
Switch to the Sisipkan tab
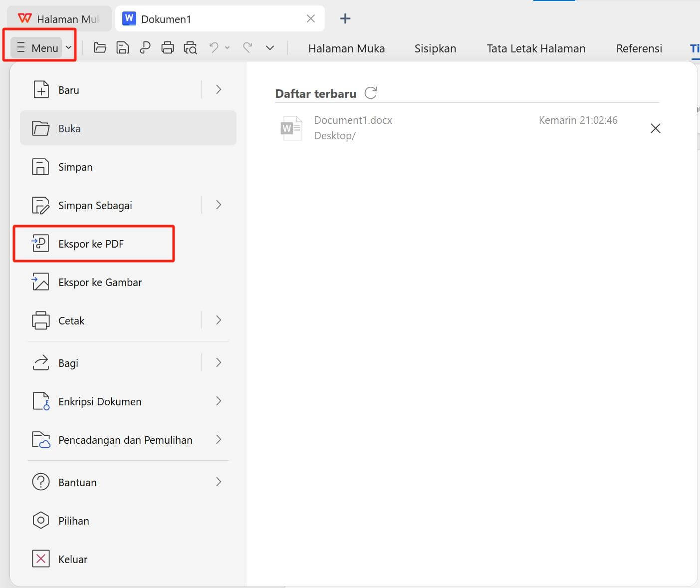435,48
